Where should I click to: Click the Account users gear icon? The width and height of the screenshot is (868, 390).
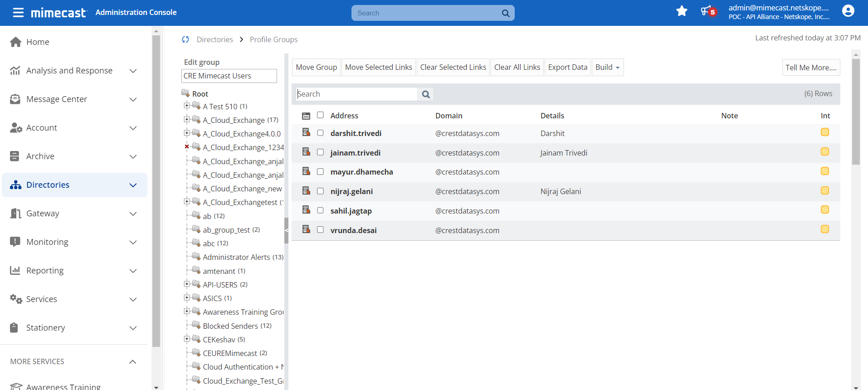pyautogui.click(x=16, y=127)
